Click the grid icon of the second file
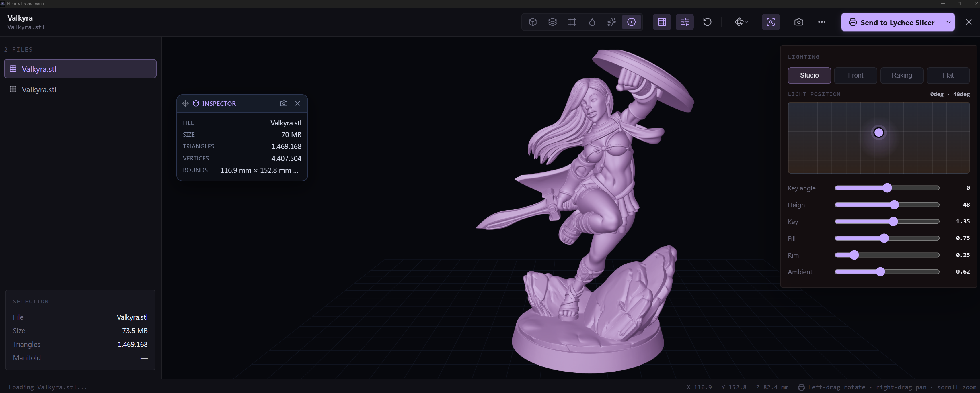The height and width of the screenshot is (393, 980). 13,89
